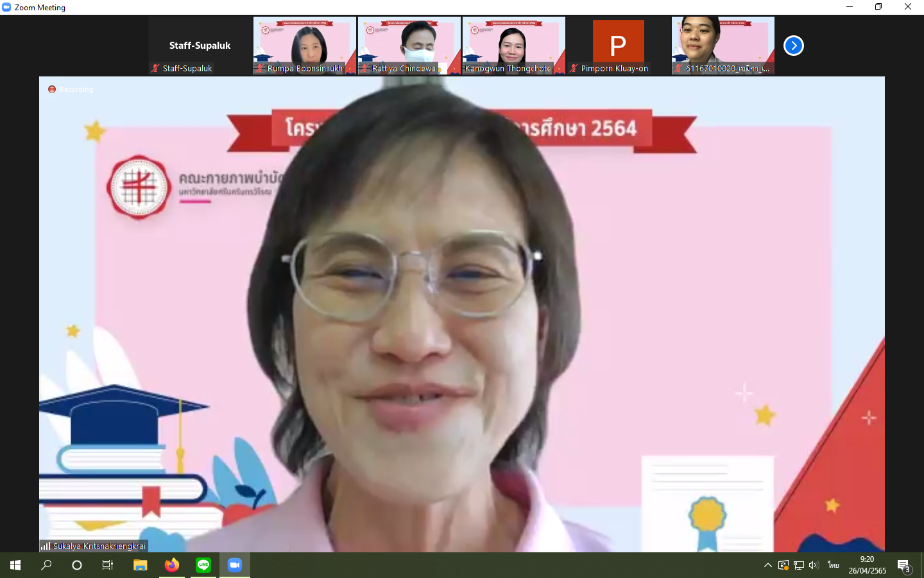
Task: Toggle the system volume speaker icon
Action: tap(814, 565)
